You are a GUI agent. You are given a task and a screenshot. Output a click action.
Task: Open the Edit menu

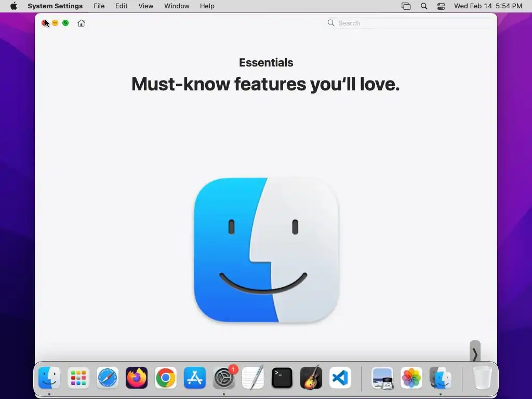point(121,6)
